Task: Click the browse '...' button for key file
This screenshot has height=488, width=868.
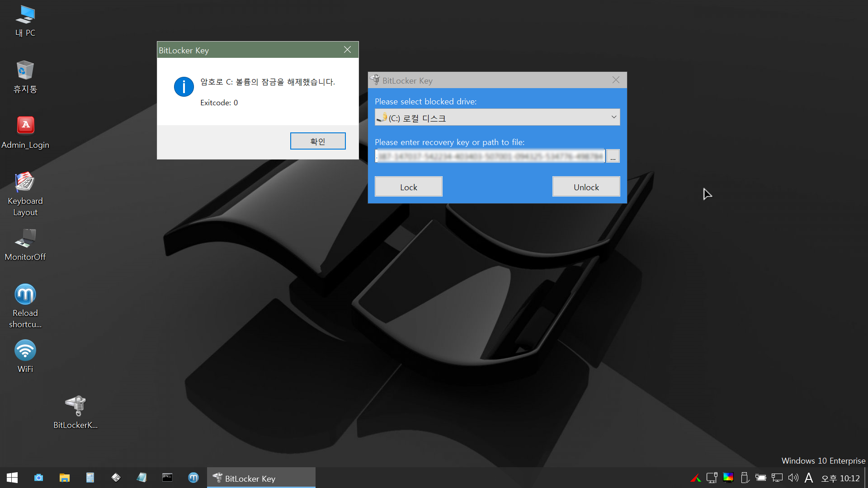Action: (x=613, y=156)
